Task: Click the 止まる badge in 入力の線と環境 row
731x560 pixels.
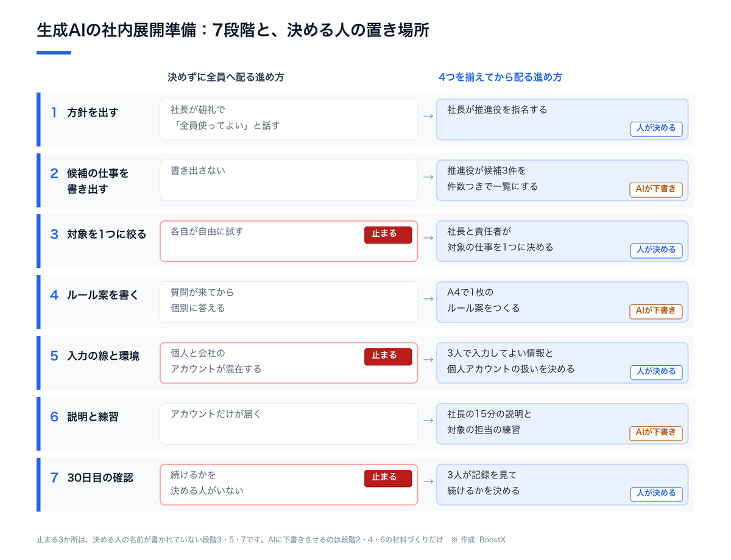Action: [x=388, y=357]
